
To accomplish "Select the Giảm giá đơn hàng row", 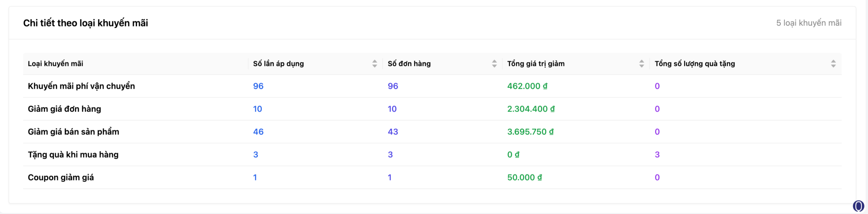I will tap(64, 109).
